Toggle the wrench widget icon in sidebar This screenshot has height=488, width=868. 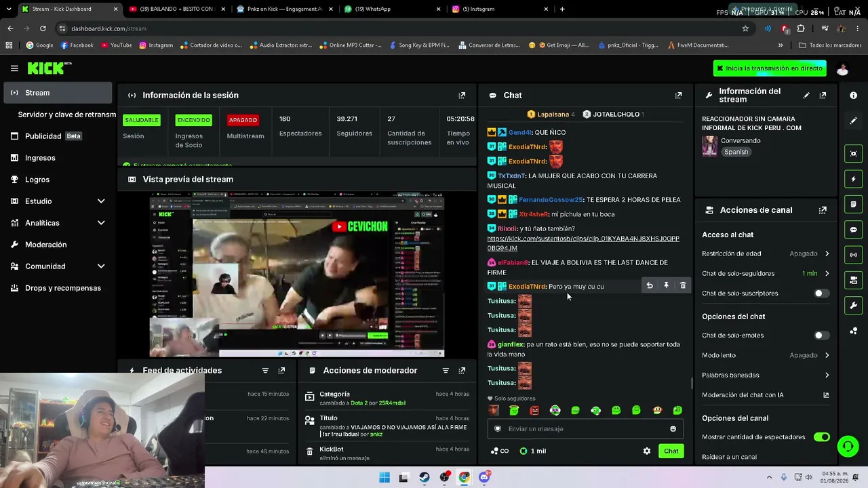pyautogui.click(x=853, y=306)
